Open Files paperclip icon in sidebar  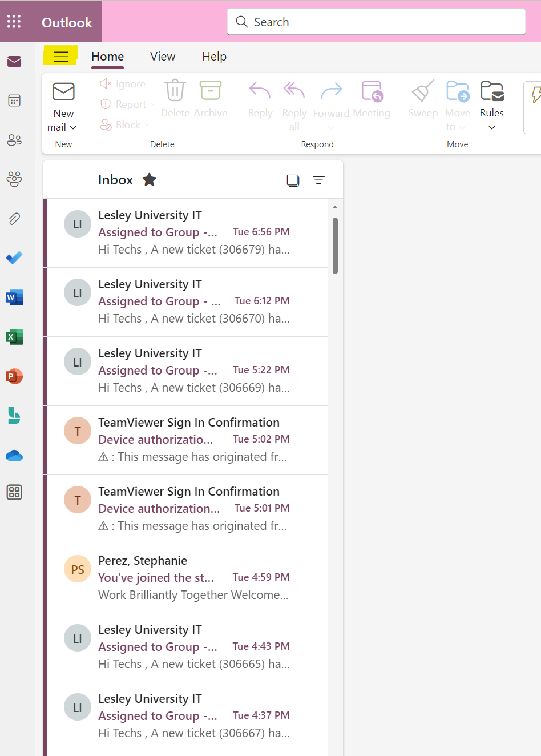14,219
